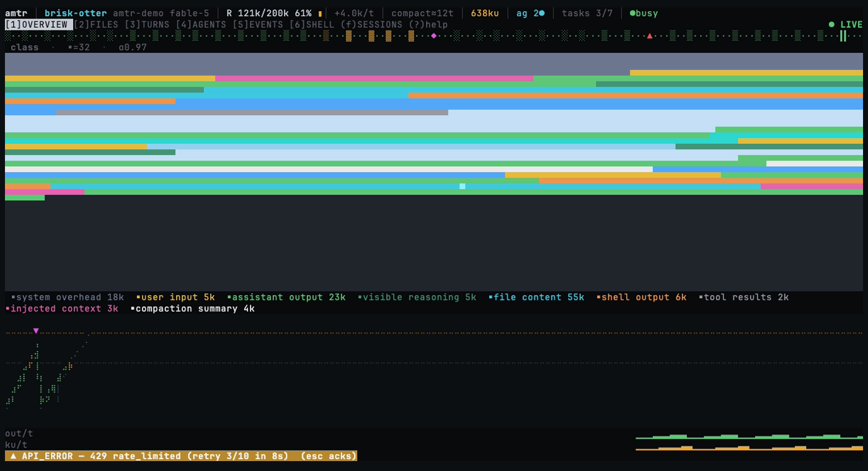Select shell output 6k legend entry
The width and height of the screenshot is (868, 471).
pyautogui.click(x=641, y=297)
